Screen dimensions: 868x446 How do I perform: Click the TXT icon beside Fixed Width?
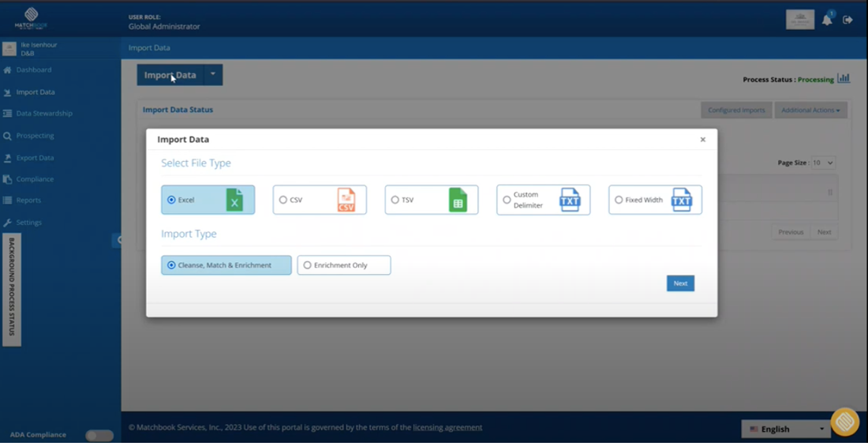pos(682,200)
